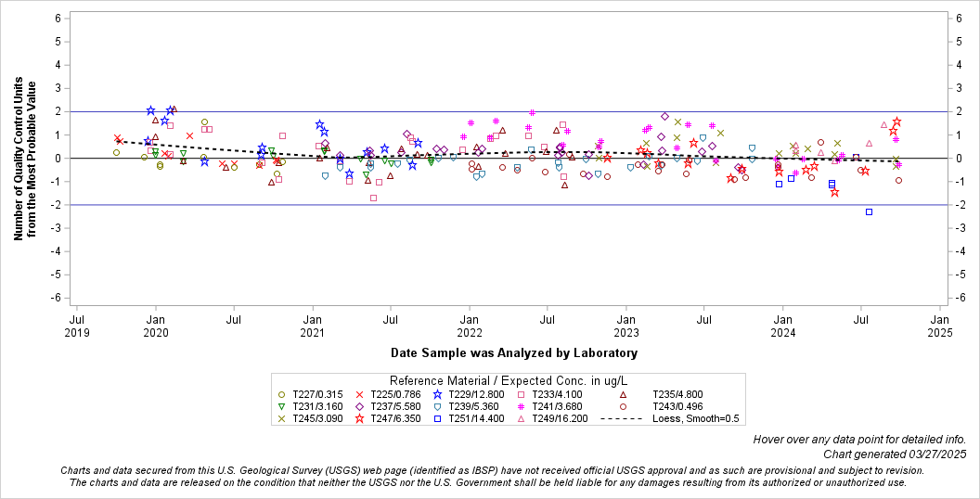Click the T235/4.800 dark red triangle legend marker
980x499 pixels.
pyautogui.click(x=623, y=395)
